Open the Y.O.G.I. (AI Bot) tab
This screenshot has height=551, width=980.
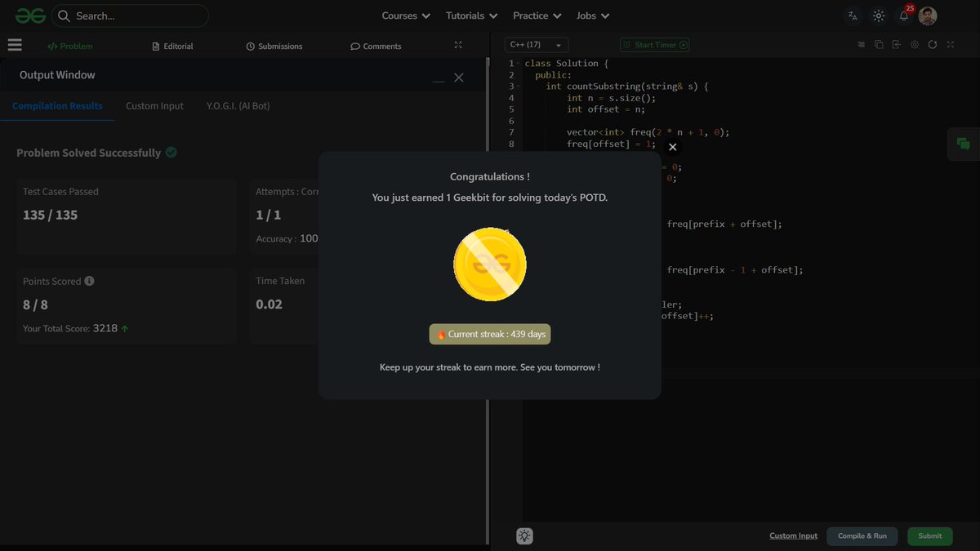pos(238,106)
